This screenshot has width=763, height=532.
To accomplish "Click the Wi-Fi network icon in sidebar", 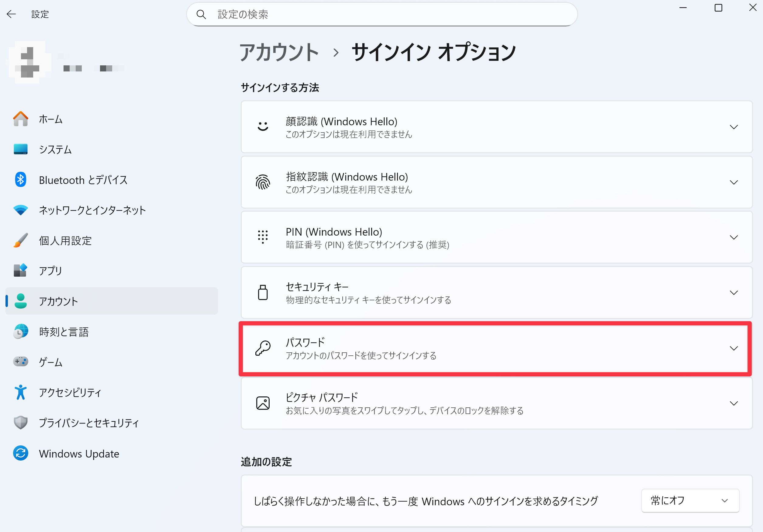I will pyautogui.click(x=21, y=210).
